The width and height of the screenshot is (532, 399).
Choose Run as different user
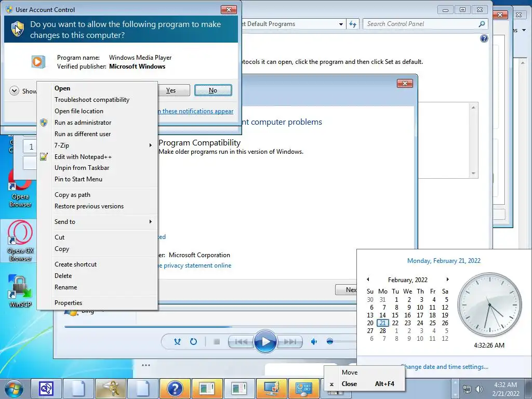(97, 134)
